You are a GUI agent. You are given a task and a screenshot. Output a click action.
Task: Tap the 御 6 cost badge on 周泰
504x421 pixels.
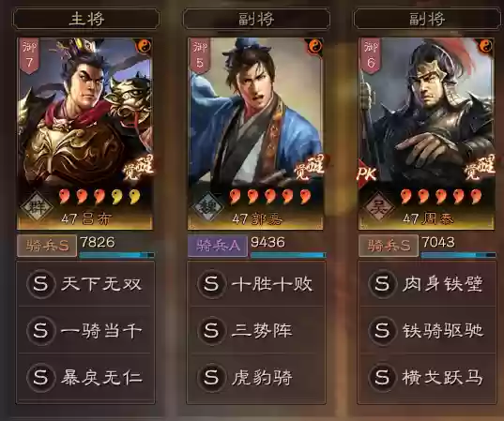(372, 55)
